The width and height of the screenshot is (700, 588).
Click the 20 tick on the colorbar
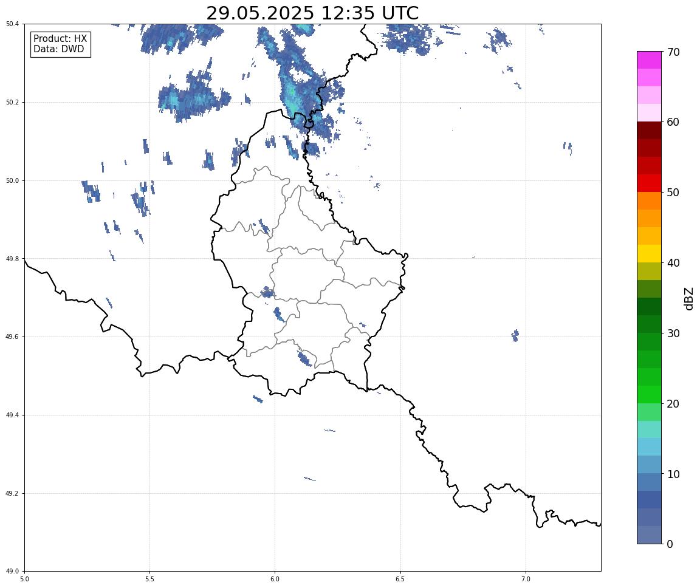pyautogui.click(x=673, y=404)
